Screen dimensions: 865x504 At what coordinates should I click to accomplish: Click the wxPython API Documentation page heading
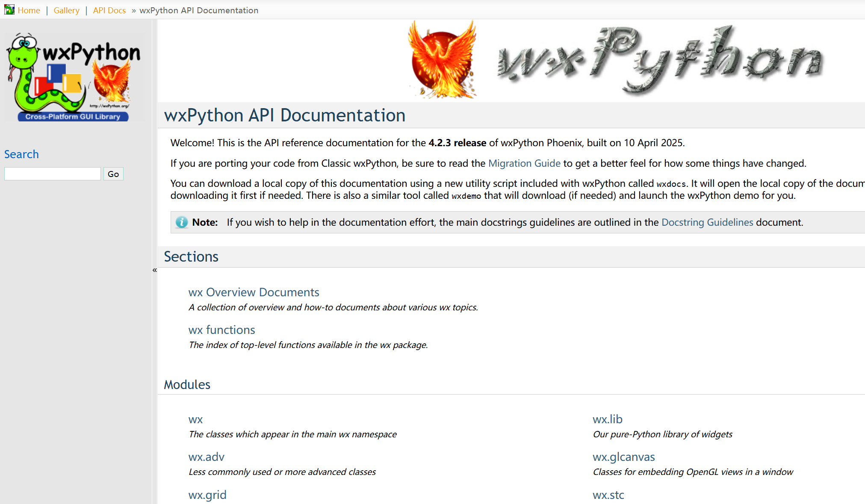point(285,115)
